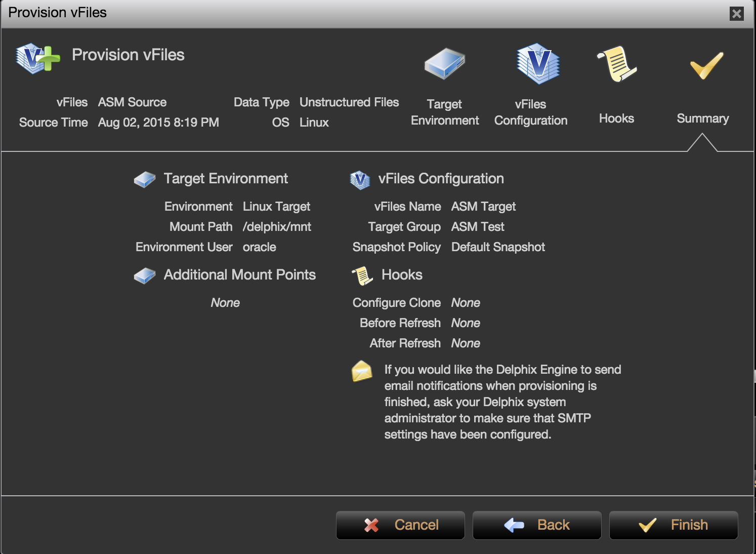Close the Provision vFiles dialog
The width and height of the screenshot is (756, 554).
737,14
